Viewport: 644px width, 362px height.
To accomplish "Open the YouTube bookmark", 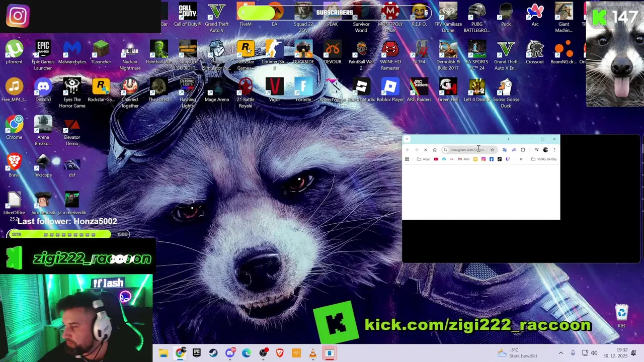I will [x=436, y=159].
